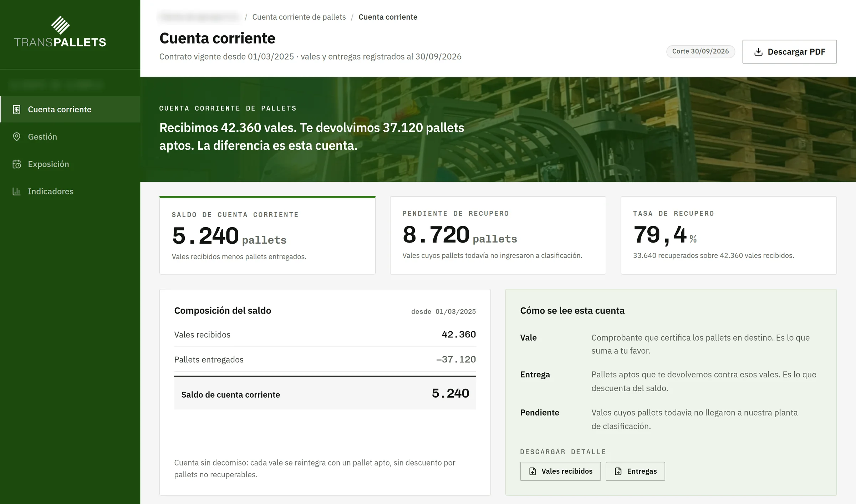Click the download icon in Descargar PDF
The width and height of the screenshot is (856, 504).
[758, 52]
